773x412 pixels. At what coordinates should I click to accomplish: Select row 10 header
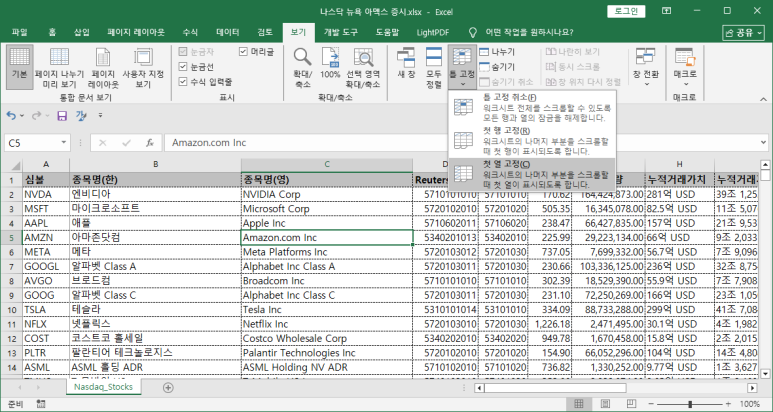[x=11, y=309]
